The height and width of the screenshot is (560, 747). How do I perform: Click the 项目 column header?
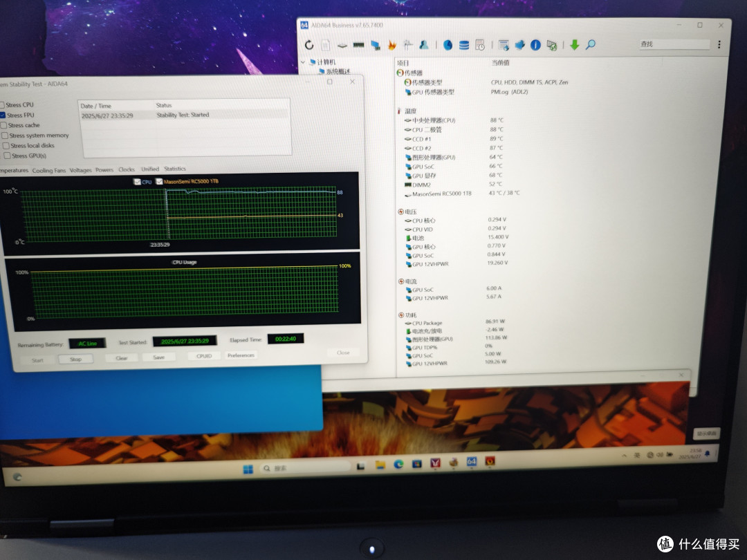(403, 63)
